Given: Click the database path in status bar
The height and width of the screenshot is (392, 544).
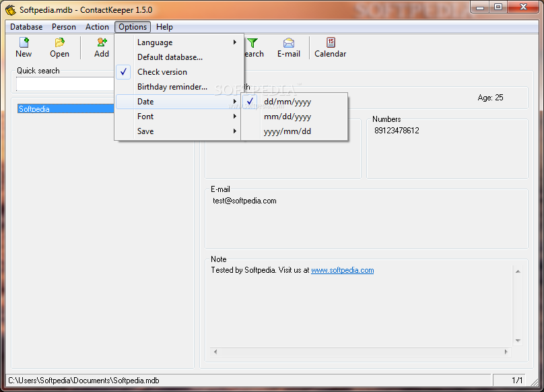Looking at the screenshot, I should click(x=83, y=381).
